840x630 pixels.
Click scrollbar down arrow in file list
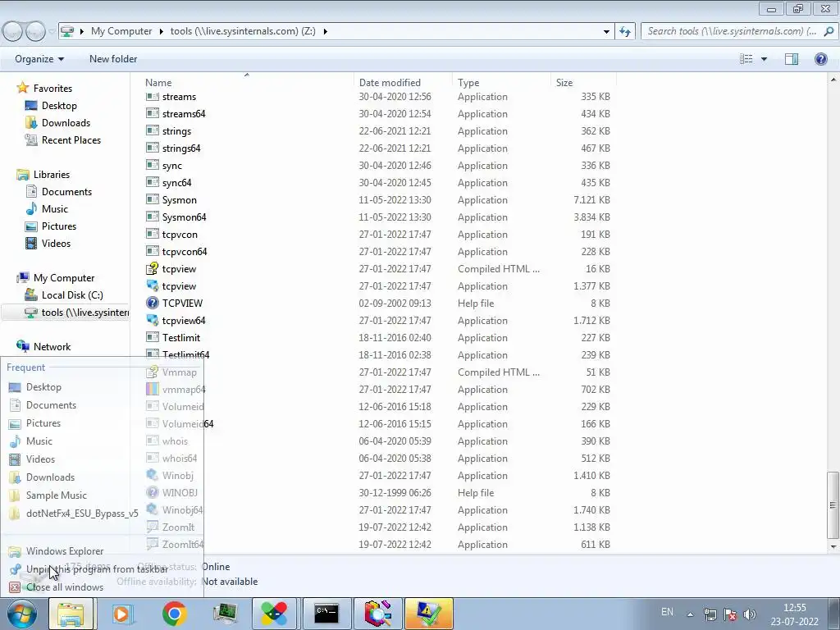point(833,547)
